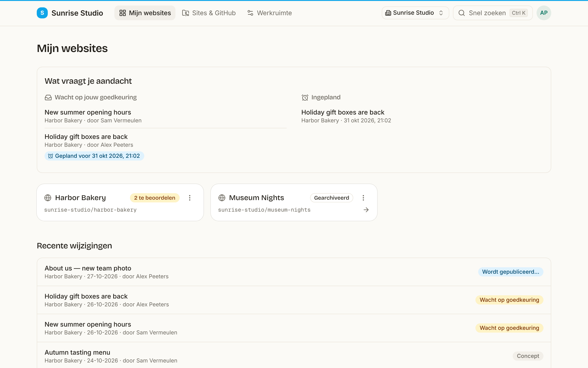Viewport: 588px width, 368px height.
Task: Click Wacht op goedkeuring badge for Holiday gift boxes
Action: point(509,300)
